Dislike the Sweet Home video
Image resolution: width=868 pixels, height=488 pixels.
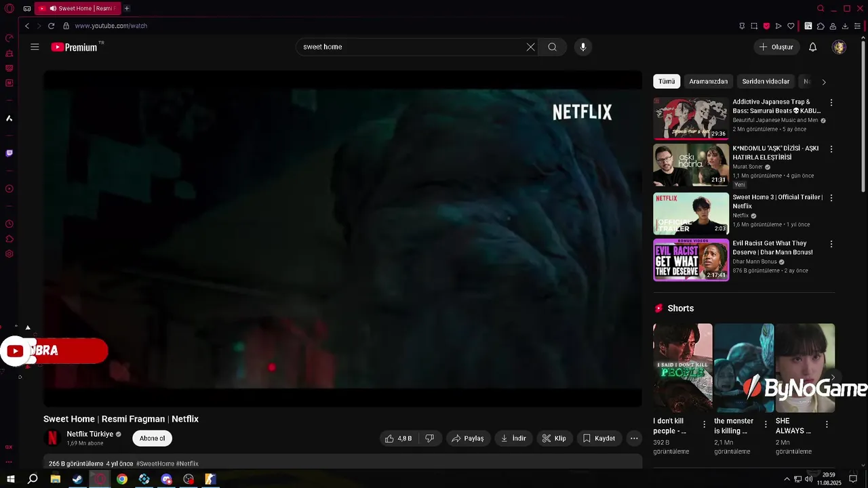[430, 439]
